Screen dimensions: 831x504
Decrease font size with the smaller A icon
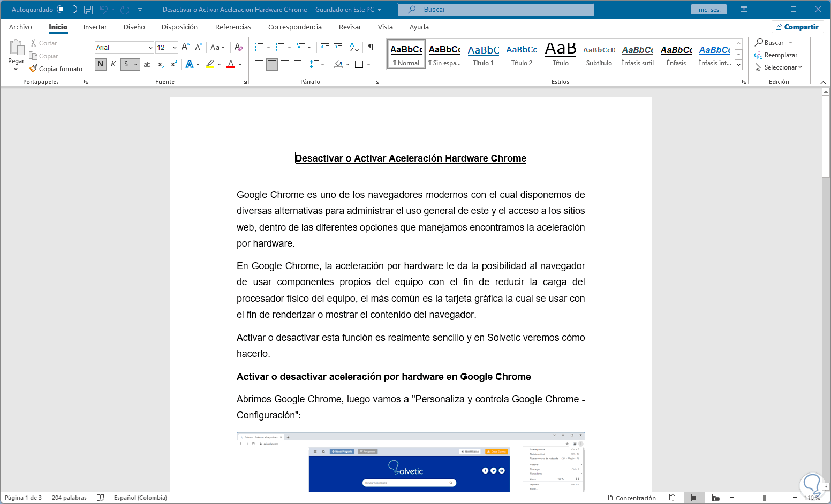(199, 47)
